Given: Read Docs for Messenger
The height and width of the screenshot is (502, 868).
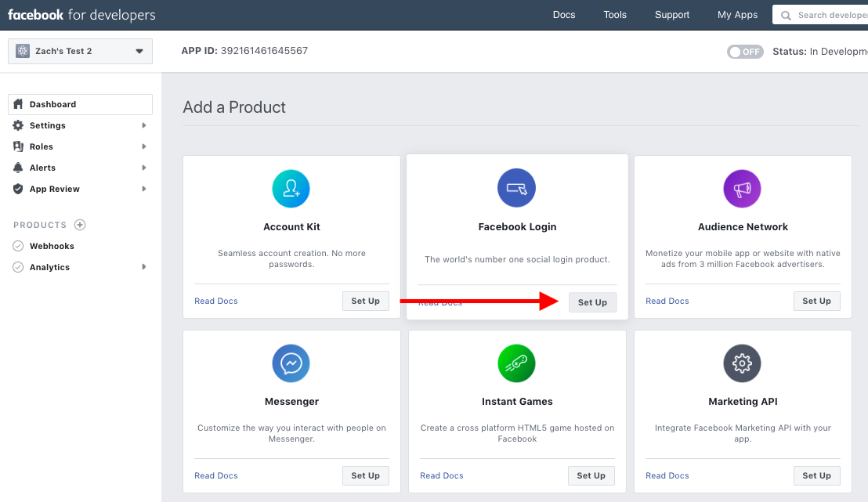Looking at the screenshot, I should point(216,475).
